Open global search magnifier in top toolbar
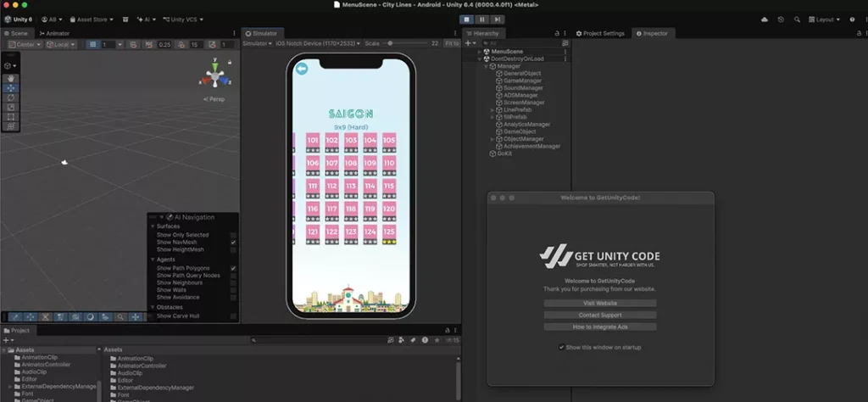 [797, 20]
